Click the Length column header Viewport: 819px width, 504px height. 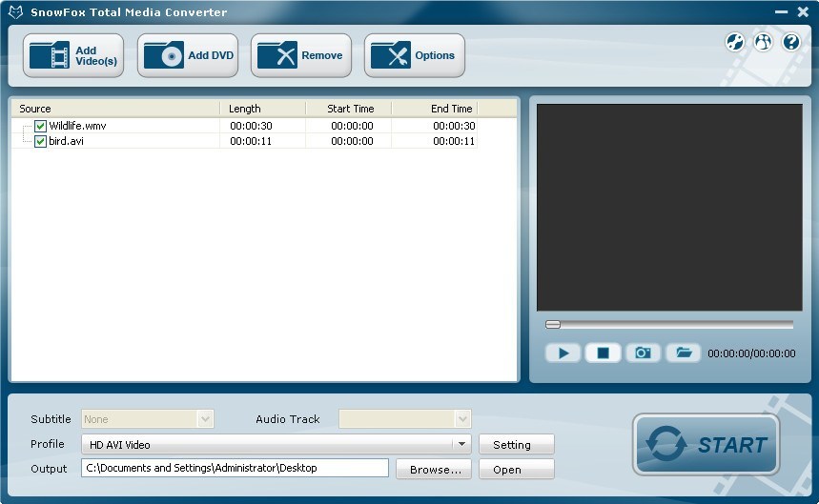click(x=263, y=109)
